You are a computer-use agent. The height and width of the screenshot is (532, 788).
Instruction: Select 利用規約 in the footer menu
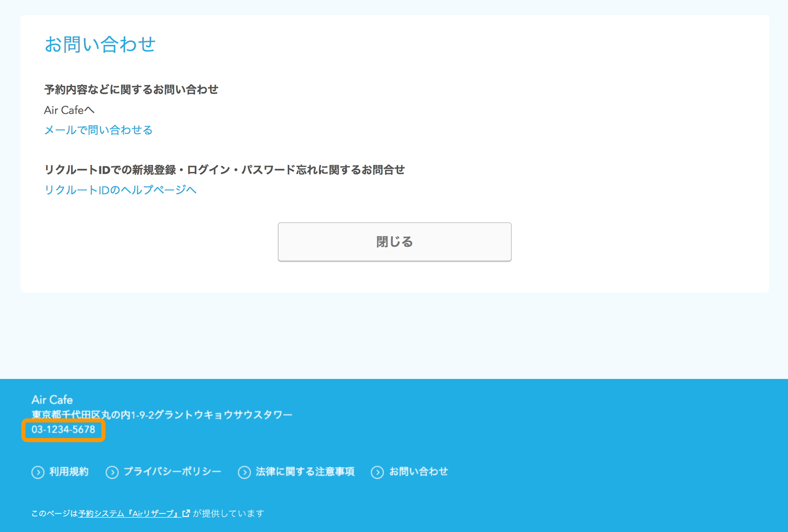[x=69, y=472]
